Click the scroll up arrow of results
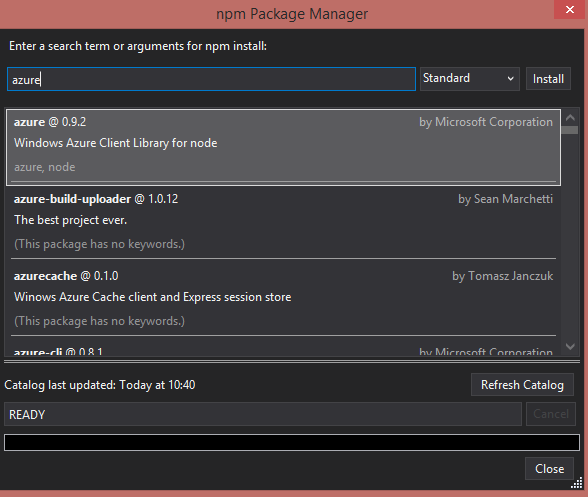 (570, 117)
